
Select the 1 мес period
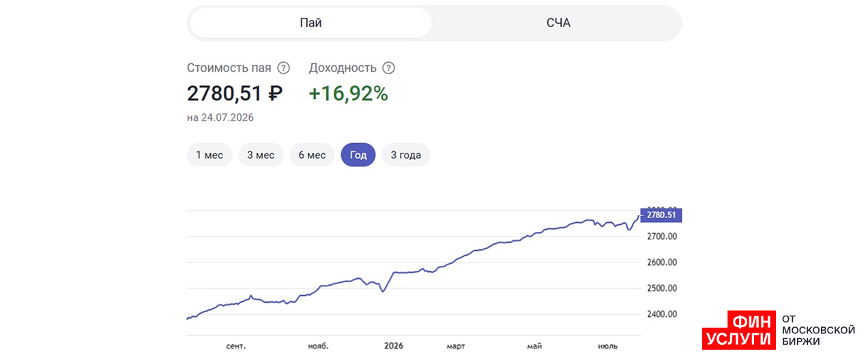point(209,155)
